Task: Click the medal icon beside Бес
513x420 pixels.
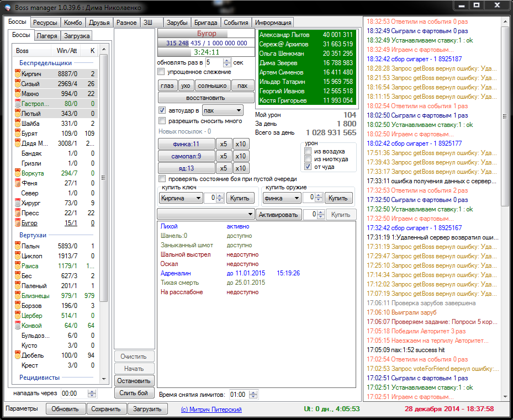Action: pos(18,276)
